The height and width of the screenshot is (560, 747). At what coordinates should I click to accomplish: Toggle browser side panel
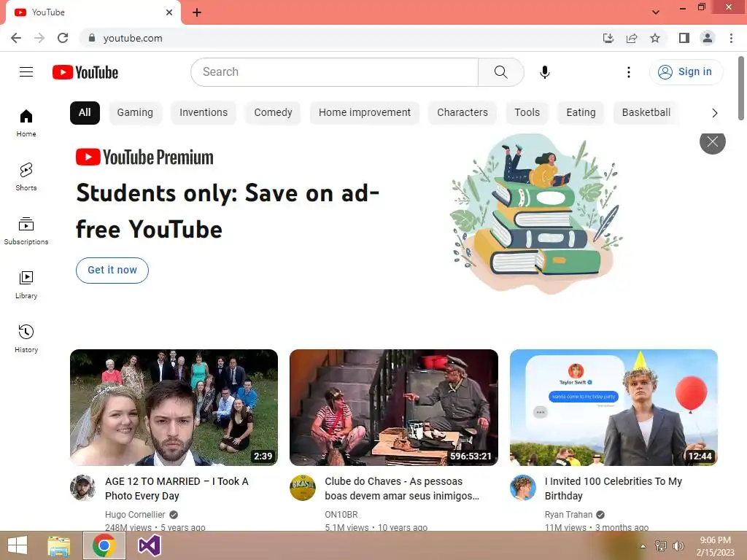pos(684,38)
